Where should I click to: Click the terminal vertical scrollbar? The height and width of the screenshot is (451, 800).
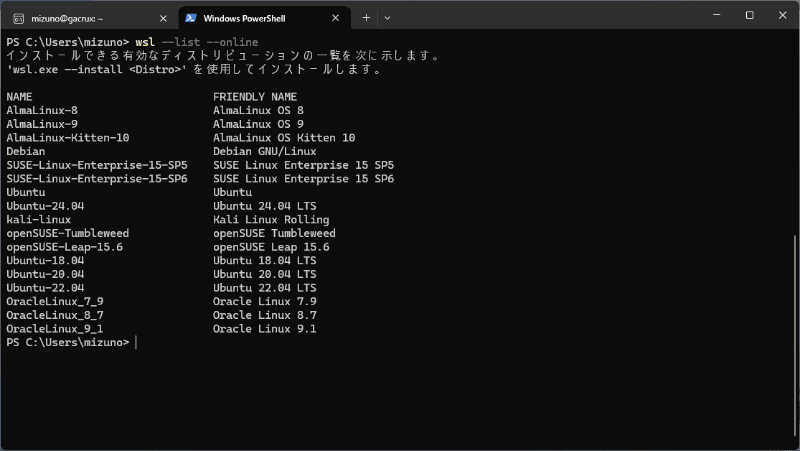[x=796, y=337]
